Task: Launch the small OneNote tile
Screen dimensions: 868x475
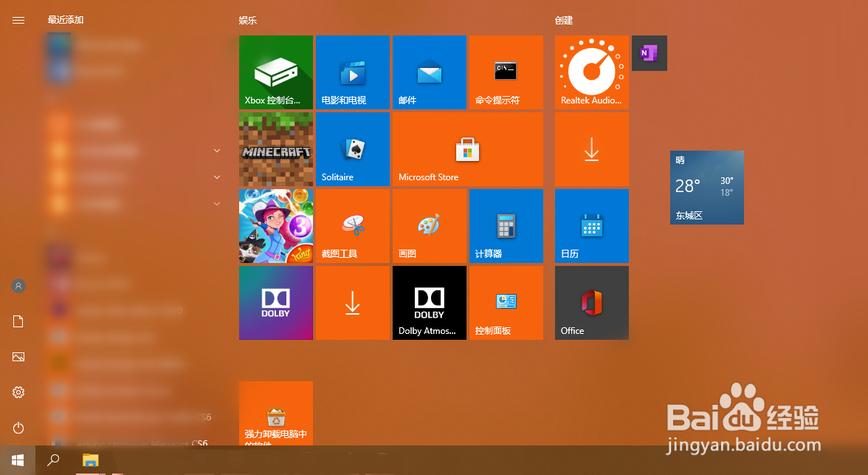Action: [650, 53]
